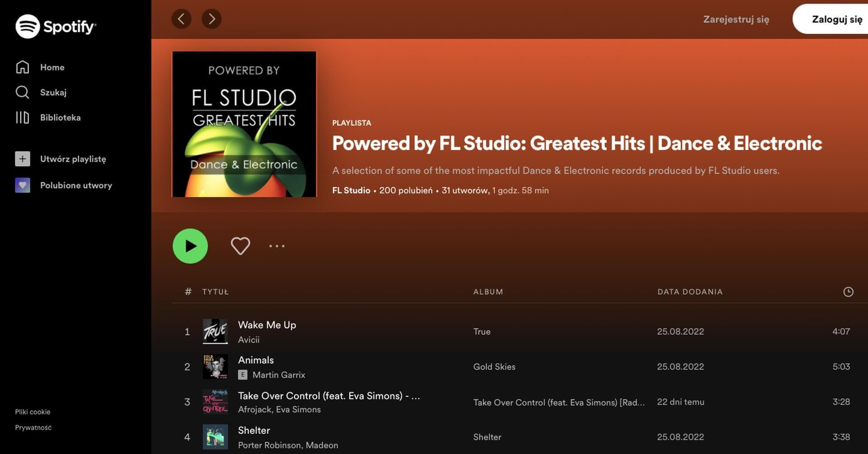Click the explicit E badge on Animals
Screen dimensions: 868x454
click(x=243, y=374)
